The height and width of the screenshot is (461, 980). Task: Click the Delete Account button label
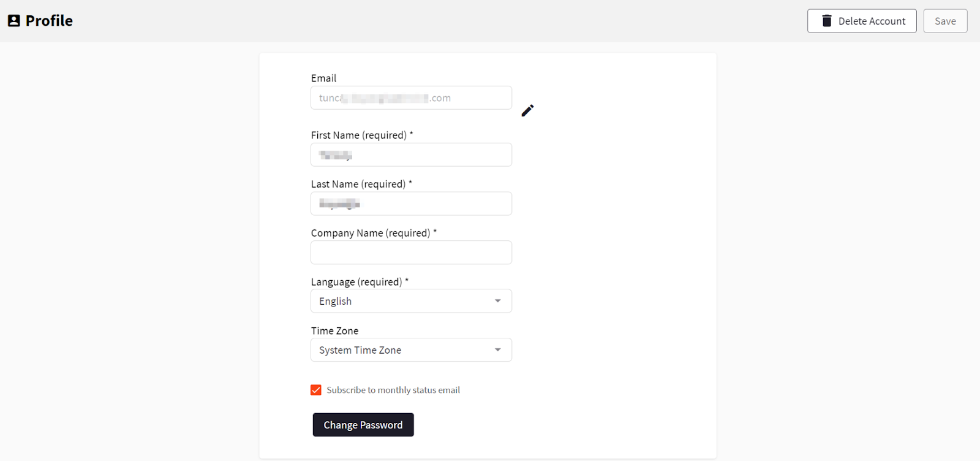(x=872, y=21)
